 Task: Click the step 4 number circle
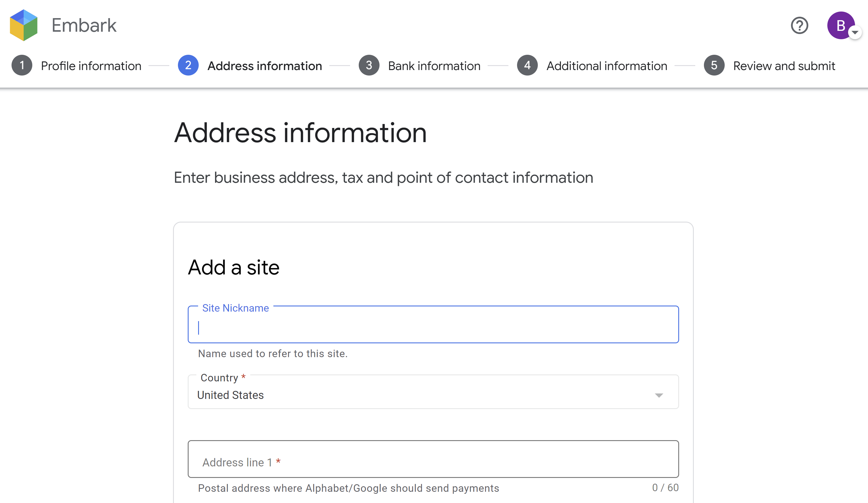pyautogui.click(x=527, y=65)
